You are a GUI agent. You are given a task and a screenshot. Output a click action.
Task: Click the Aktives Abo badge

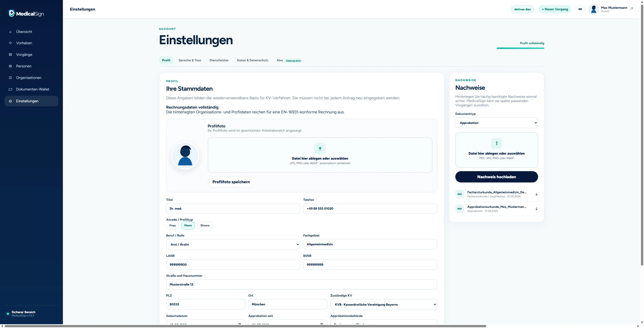pos(522,9)
